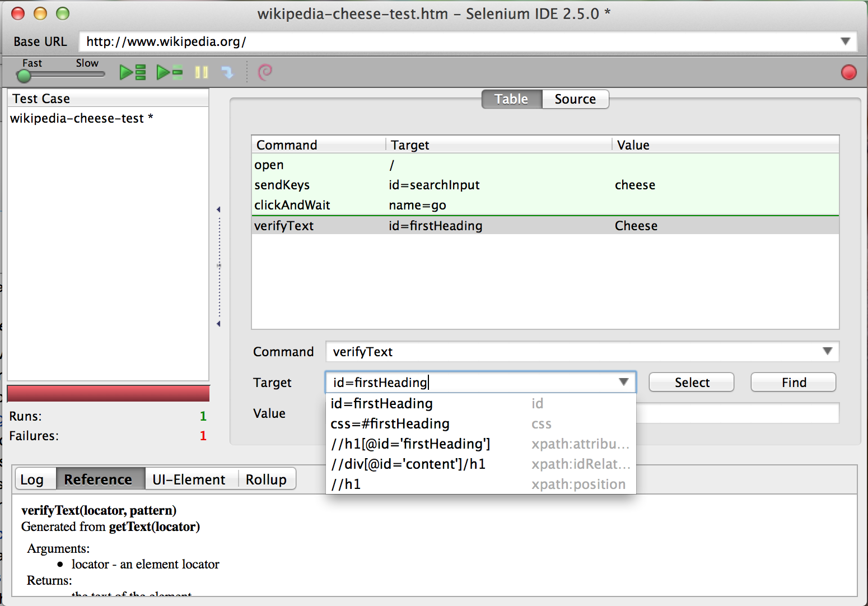Pause test execution with yellow pause icon

(x=202, y=72)
